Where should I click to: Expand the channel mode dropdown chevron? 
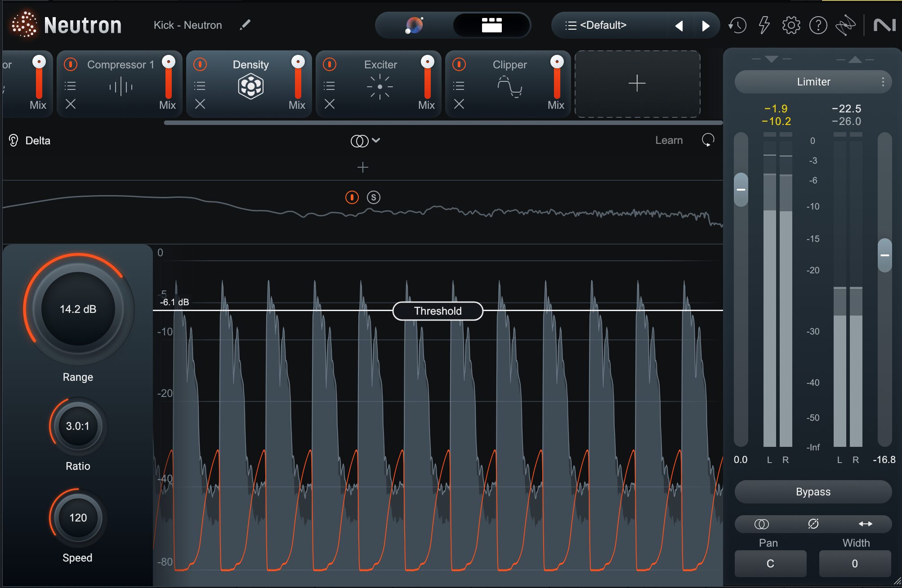click(376, 140)
